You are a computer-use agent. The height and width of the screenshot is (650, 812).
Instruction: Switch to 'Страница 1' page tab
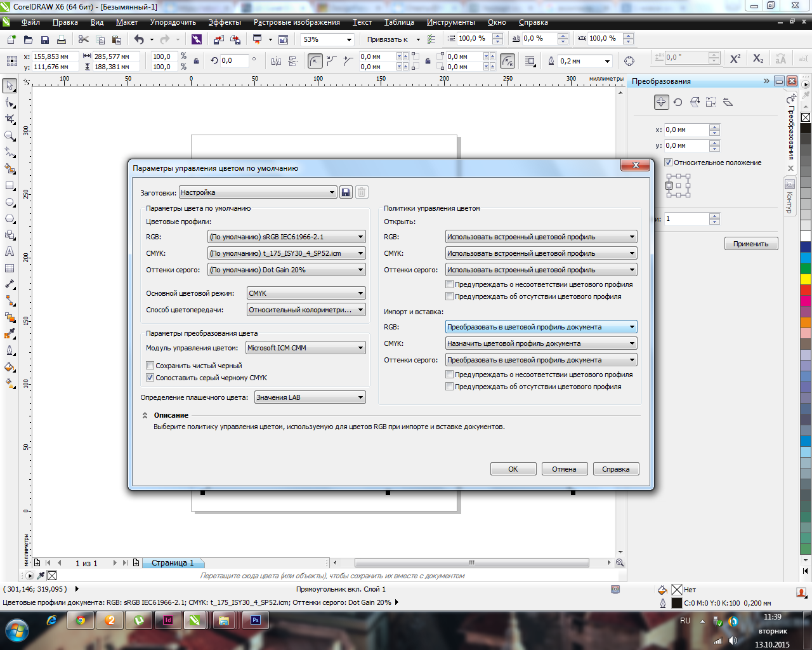[173, 562]
